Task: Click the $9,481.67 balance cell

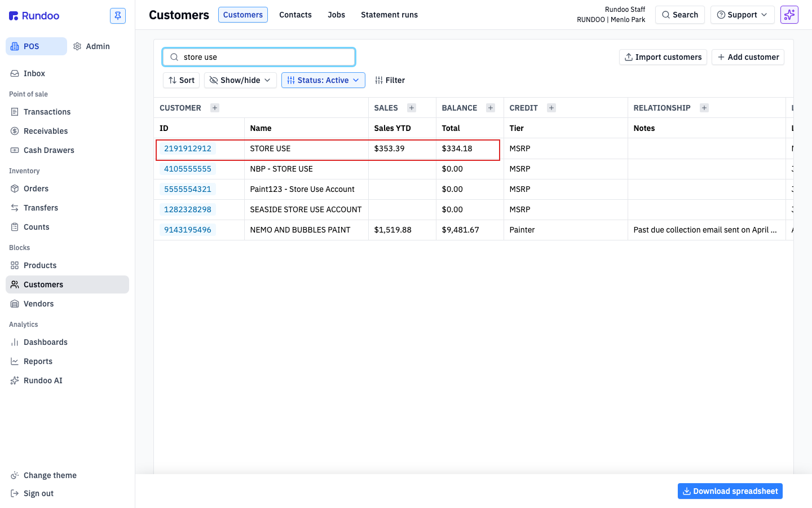Action: click(470, 230)
